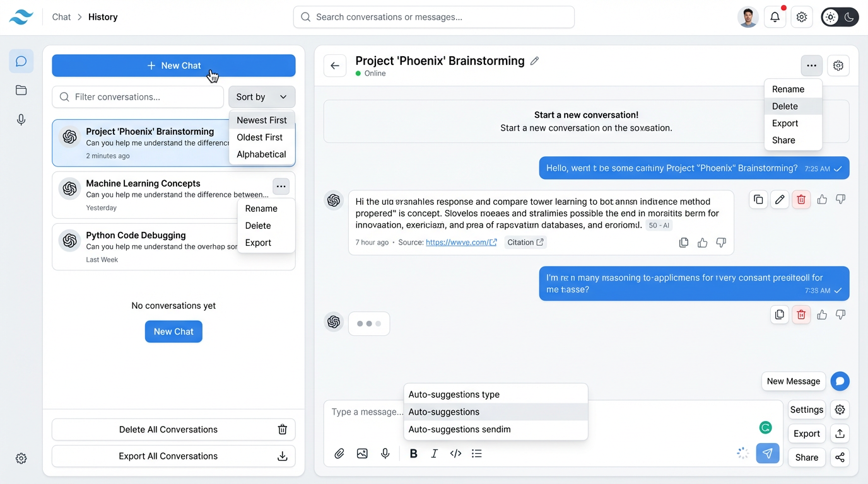Click the notifications bell icon

pos(775,17)
